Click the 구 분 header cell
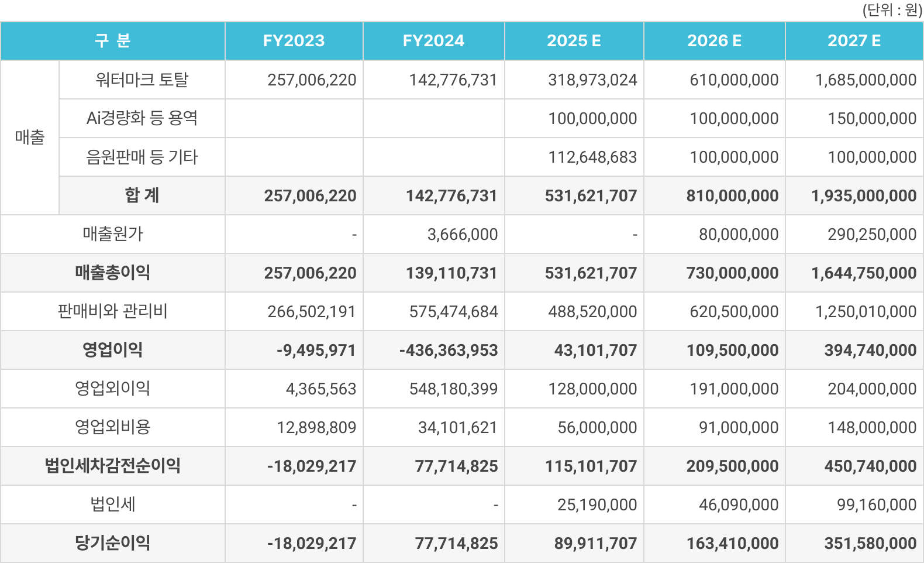 tap(113, 41)
